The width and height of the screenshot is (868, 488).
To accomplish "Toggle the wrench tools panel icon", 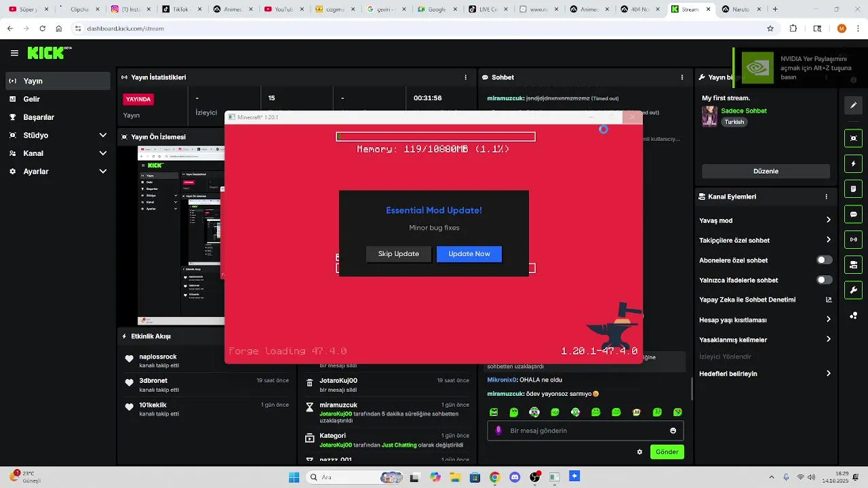I will click(853, 290).
